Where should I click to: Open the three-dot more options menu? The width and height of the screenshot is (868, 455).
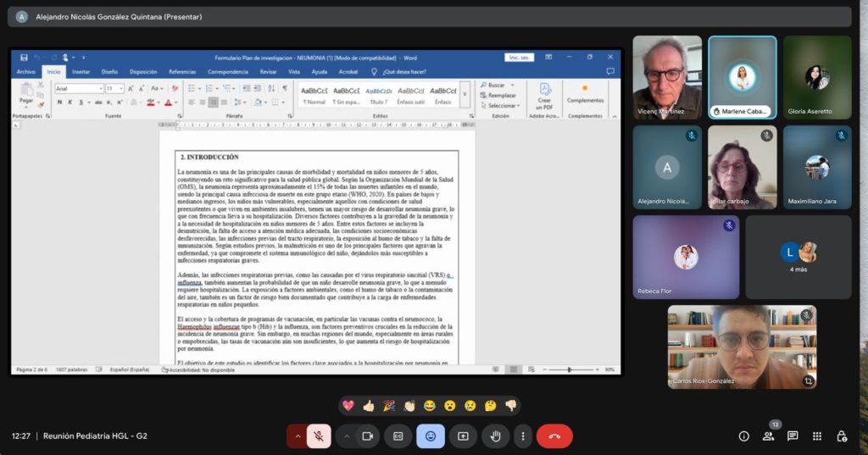pos(523,436)
